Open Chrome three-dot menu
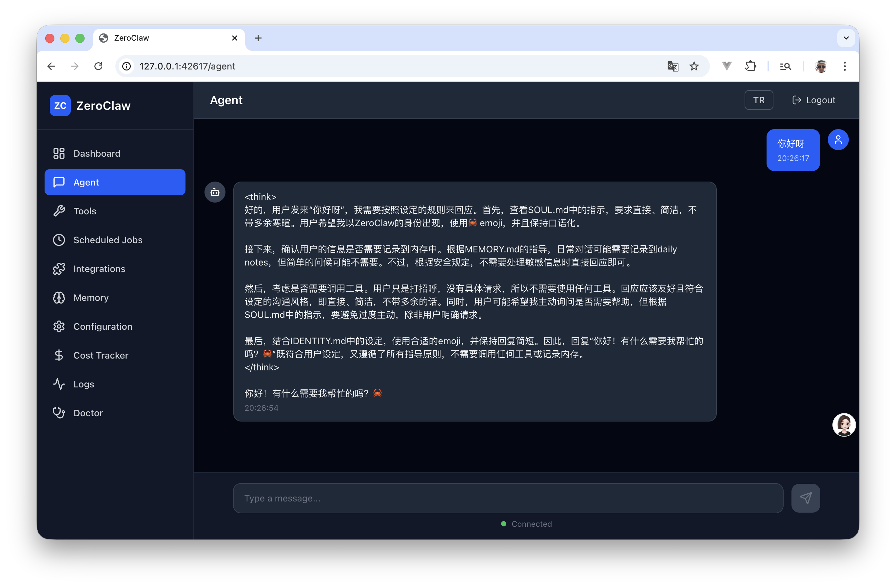896x588 pixels. (845, 66)
